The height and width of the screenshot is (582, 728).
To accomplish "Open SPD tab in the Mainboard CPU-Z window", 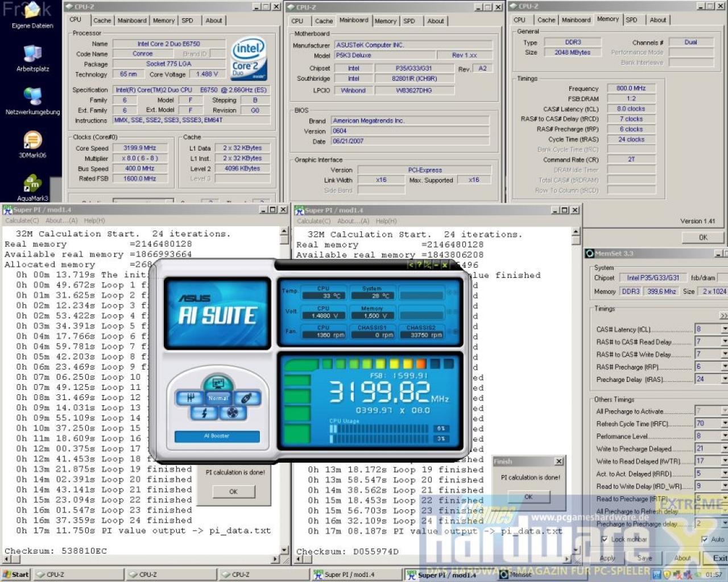I will (409, 21).
